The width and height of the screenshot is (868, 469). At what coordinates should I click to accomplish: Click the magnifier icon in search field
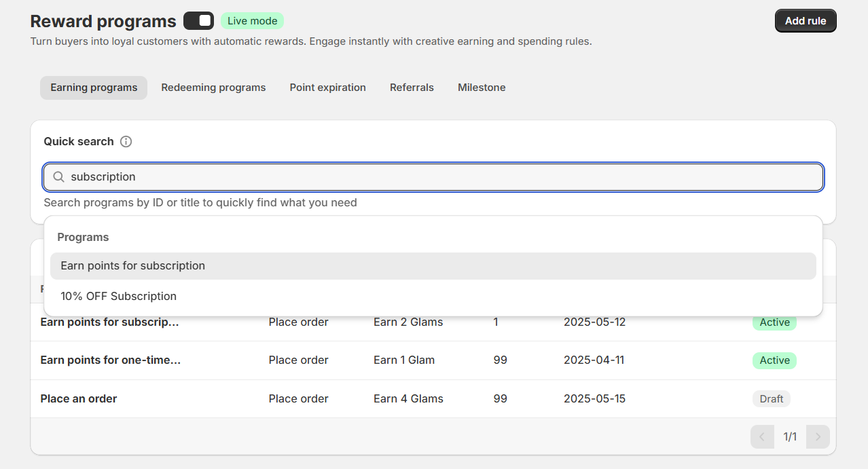click(x=59, y=177)
